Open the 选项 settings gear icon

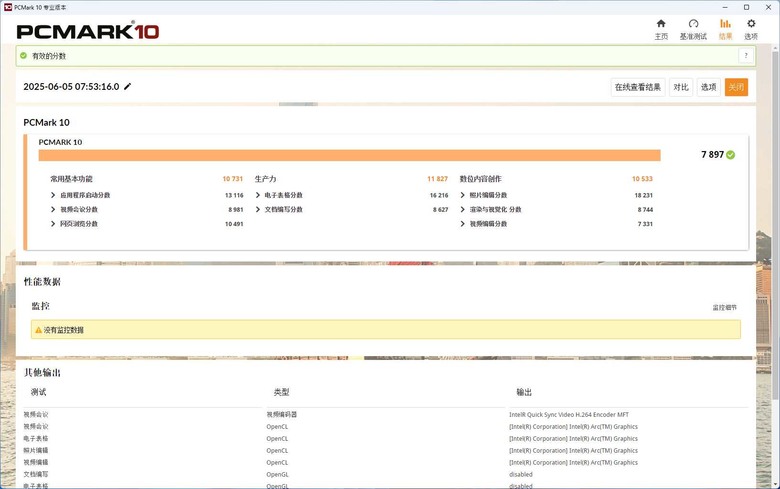point(751,23)
